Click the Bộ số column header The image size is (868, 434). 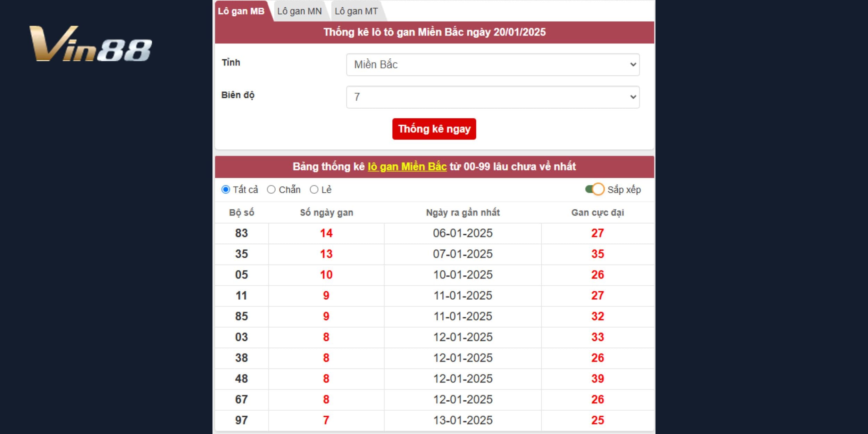click(242, 212)
